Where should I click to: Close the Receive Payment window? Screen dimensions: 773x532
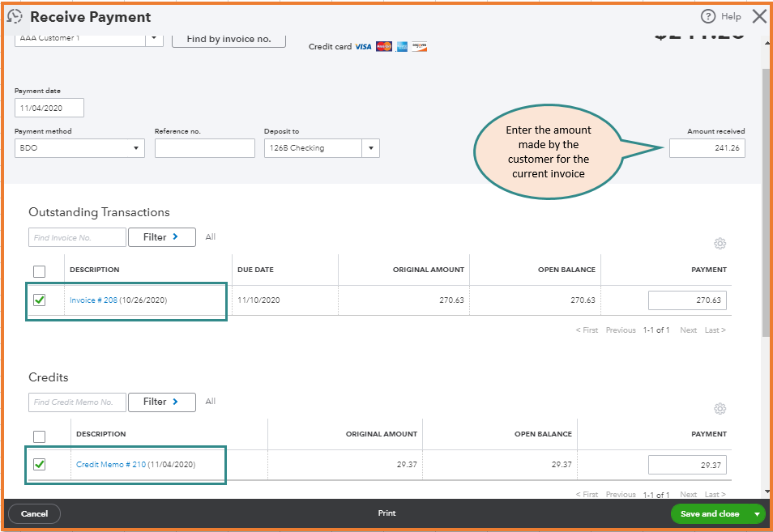tap(760, 16)
